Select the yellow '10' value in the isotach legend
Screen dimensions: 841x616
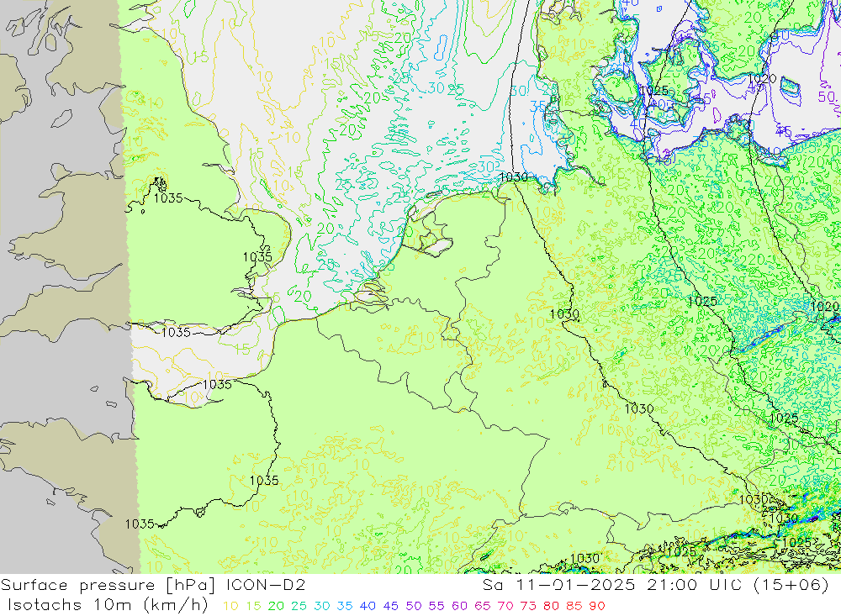coord(230,606)
